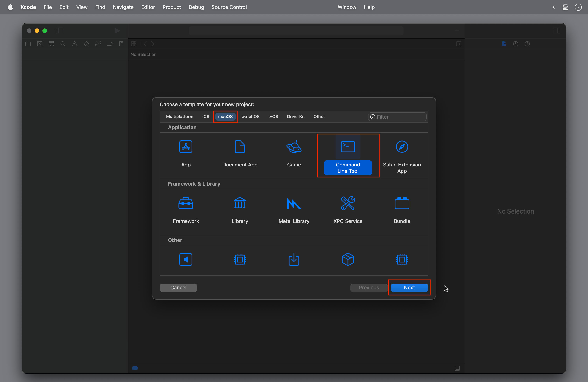Screen dimensions: 588x382
Task: Open the Product menu
Action: pyautogui.click(x=172, y=7)
